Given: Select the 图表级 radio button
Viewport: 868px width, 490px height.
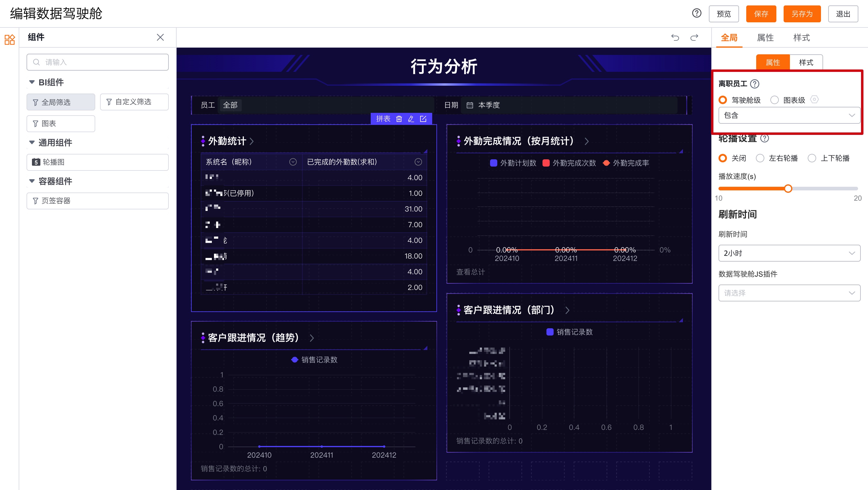Looking at the screenshot, I should tap(774, 100).
